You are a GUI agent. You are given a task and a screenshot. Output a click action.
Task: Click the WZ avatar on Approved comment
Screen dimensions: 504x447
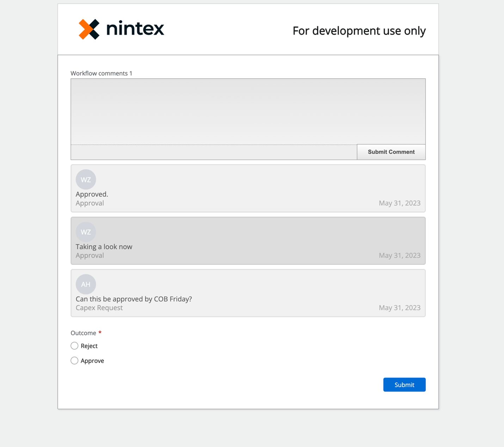click(86, 179)
